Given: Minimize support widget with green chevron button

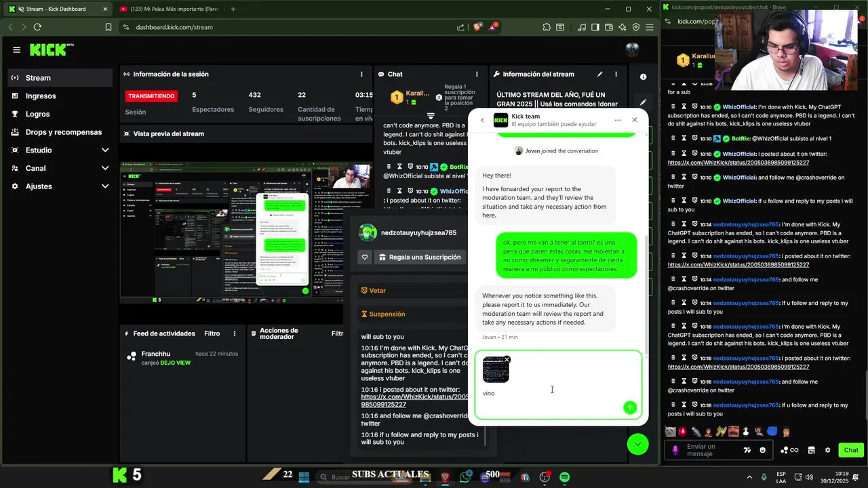Looking at the screenshot, I should 637,444.
